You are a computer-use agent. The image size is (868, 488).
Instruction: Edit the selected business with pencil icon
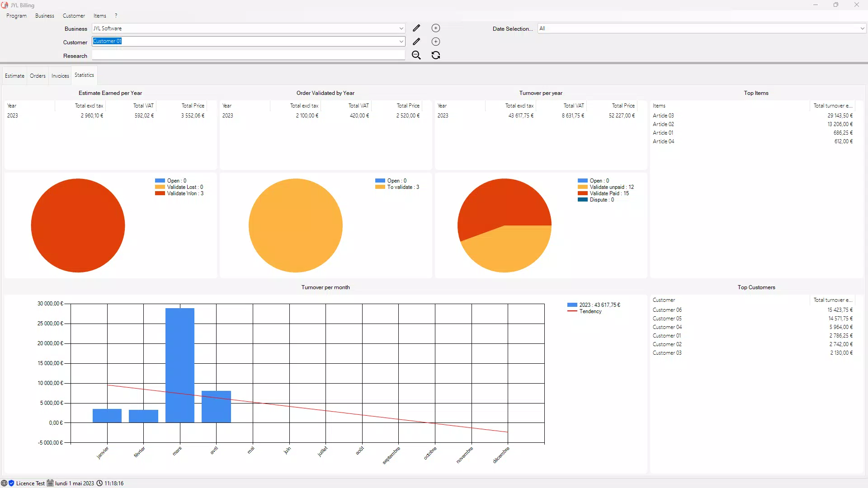[x=416, y=28]
